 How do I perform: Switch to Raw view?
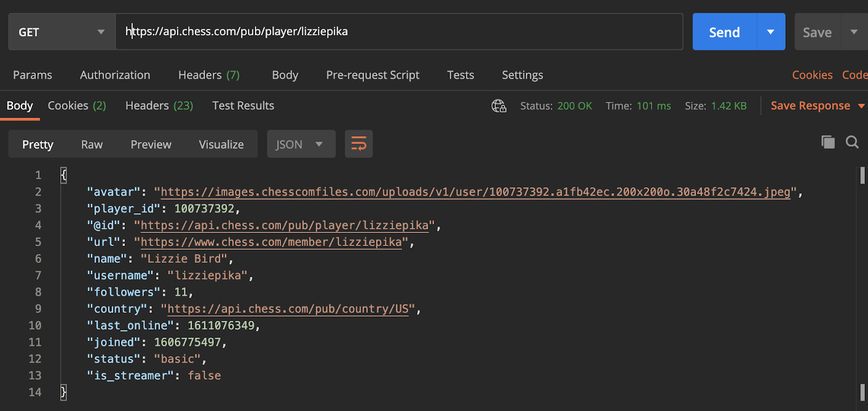[92, 144]
